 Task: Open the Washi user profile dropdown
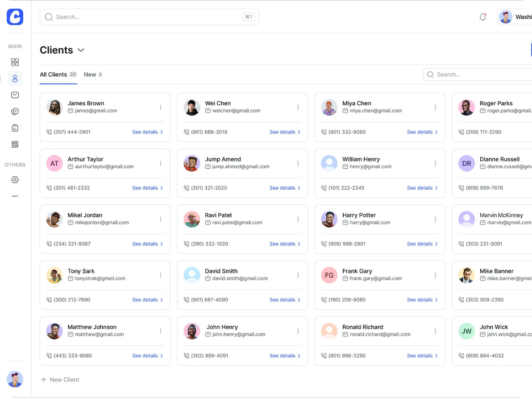(515, 17)
